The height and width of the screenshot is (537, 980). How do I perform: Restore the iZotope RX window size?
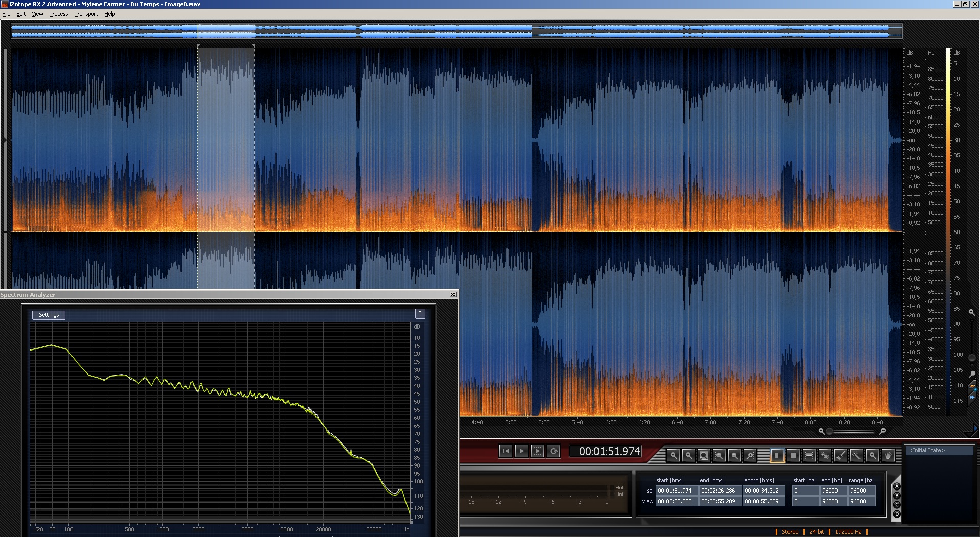click(965, 4)
